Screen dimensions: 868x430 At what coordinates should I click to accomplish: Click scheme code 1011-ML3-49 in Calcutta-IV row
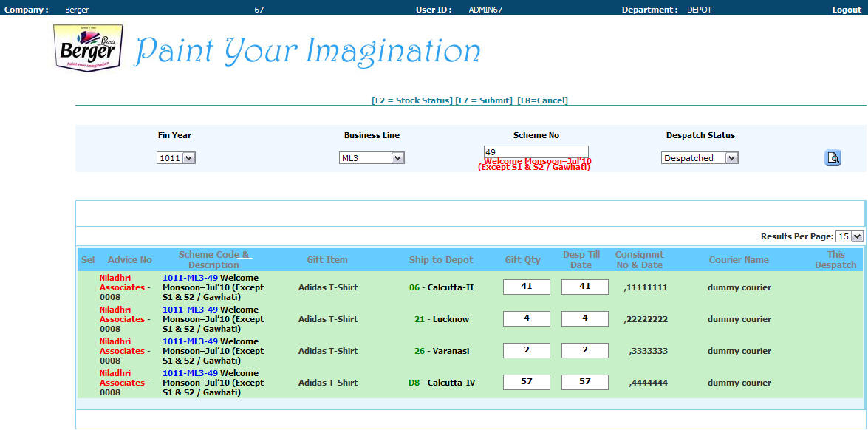tap(190, 373)
